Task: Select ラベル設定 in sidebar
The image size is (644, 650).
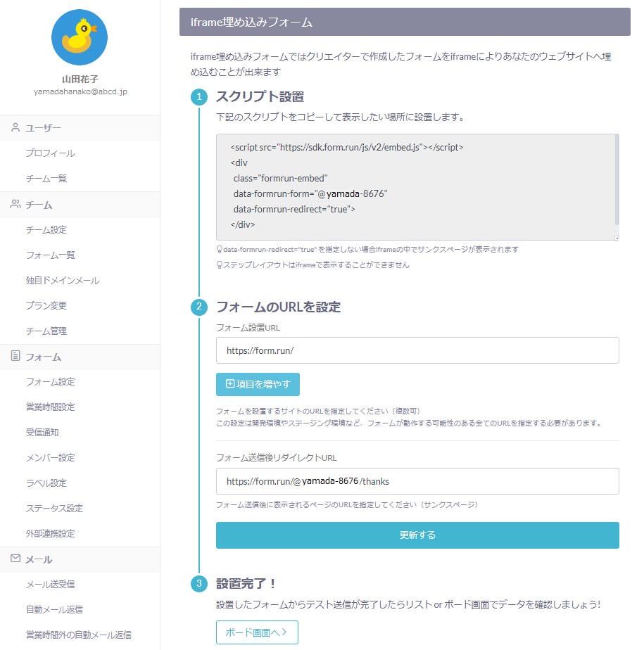Action: click(x=46, y=483)
